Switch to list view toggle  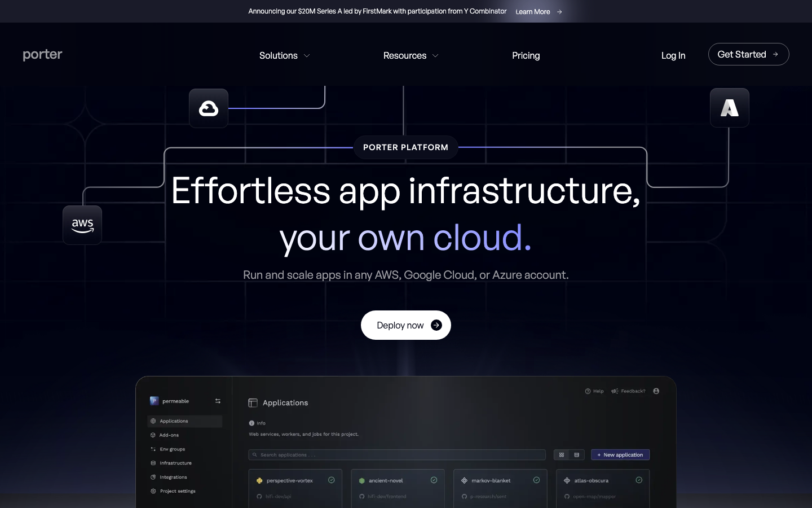tap(576, 455)
